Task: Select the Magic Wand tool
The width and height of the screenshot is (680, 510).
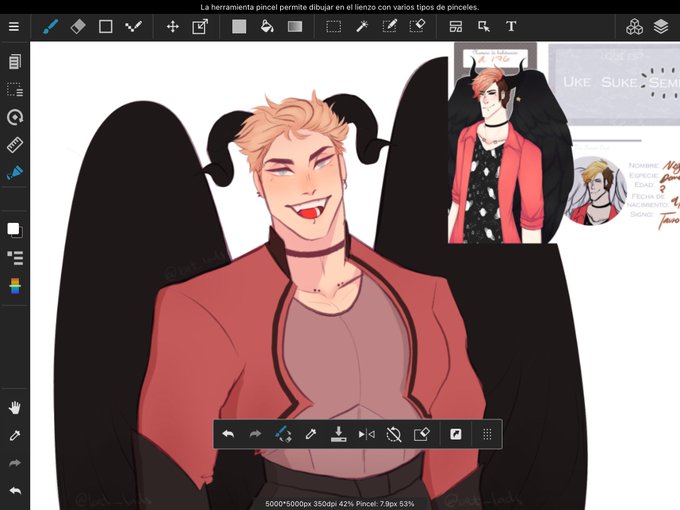Action: [x=362, y=26]
